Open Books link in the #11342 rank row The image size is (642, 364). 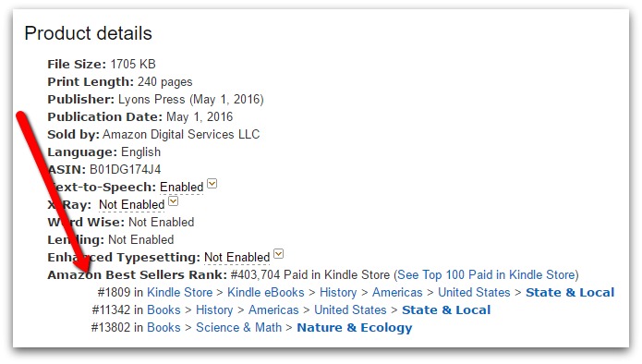pos(164,309)
